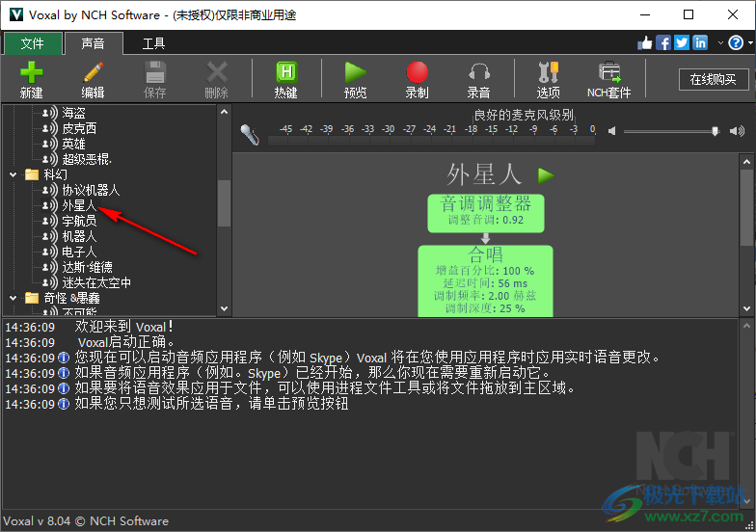Select the 协议机器人 voice

[91, 191]
